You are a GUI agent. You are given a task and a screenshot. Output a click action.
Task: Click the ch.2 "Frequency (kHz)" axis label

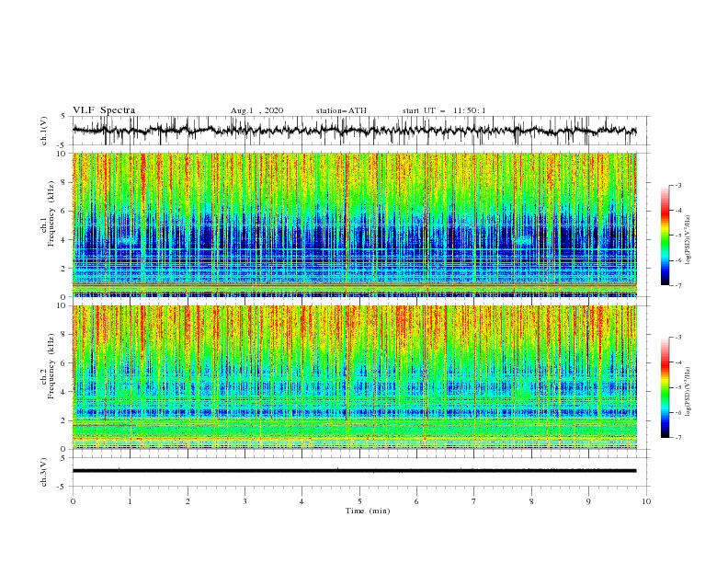click(x=51, y=365)
